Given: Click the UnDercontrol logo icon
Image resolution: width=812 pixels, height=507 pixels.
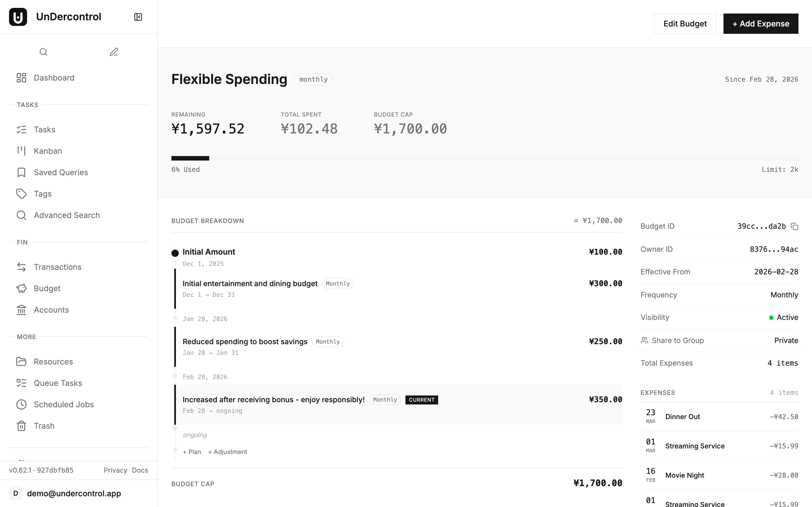Looking at the screenshot, I should point(18,17).
